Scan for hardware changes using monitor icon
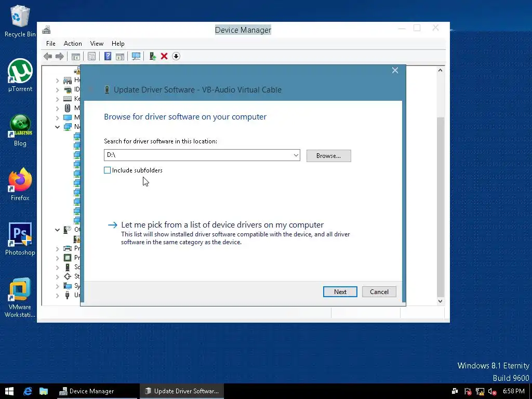This screenshot has width=532, height=399. click(x=136, y=56)
